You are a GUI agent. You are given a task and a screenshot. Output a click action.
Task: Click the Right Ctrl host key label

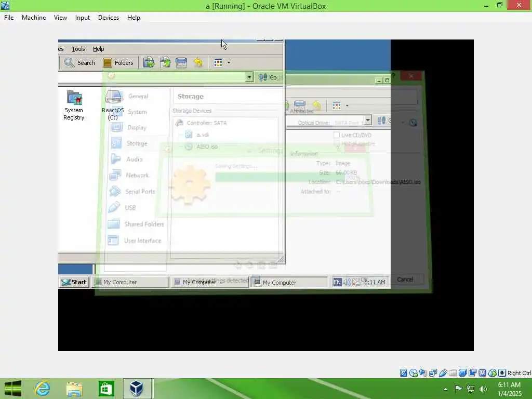pos(520,373)
